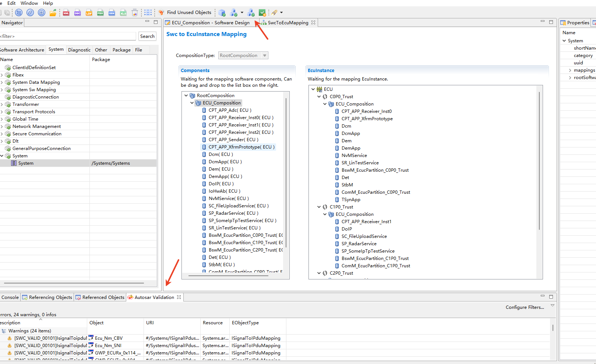The image size is (596, 364).
Task: Click the XLS file import icon
Action: pos(123,13)
